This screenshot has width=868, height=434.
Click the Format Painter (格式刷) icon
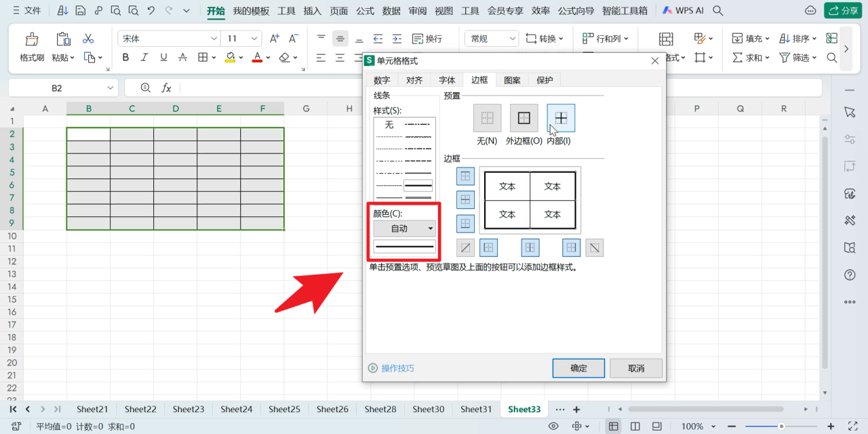point(32,39)
